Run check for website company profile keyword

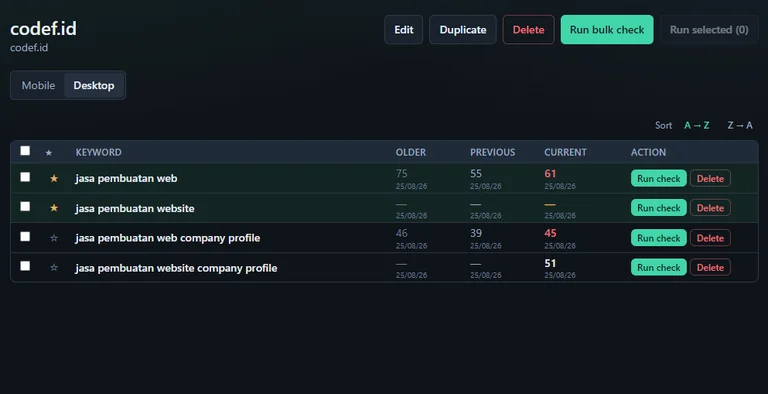(659, 268)
